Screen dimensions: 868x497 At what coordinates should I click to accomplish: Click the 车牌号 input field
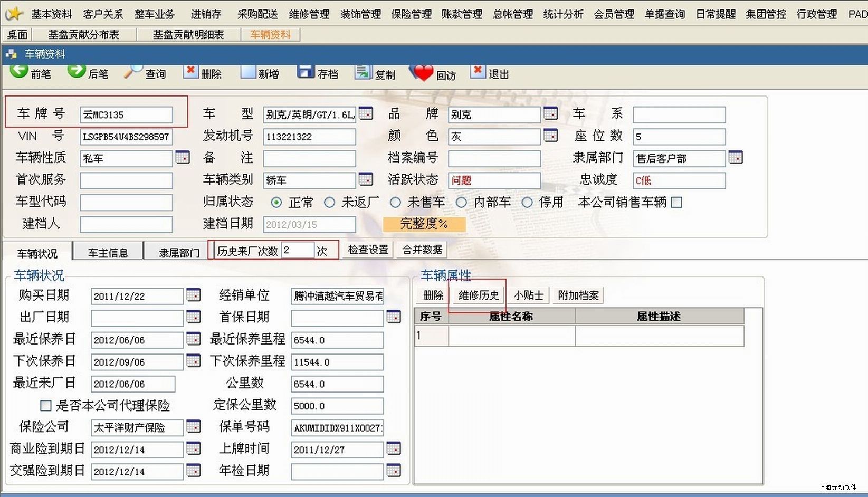pyautogui.click(x=126, y=115)
